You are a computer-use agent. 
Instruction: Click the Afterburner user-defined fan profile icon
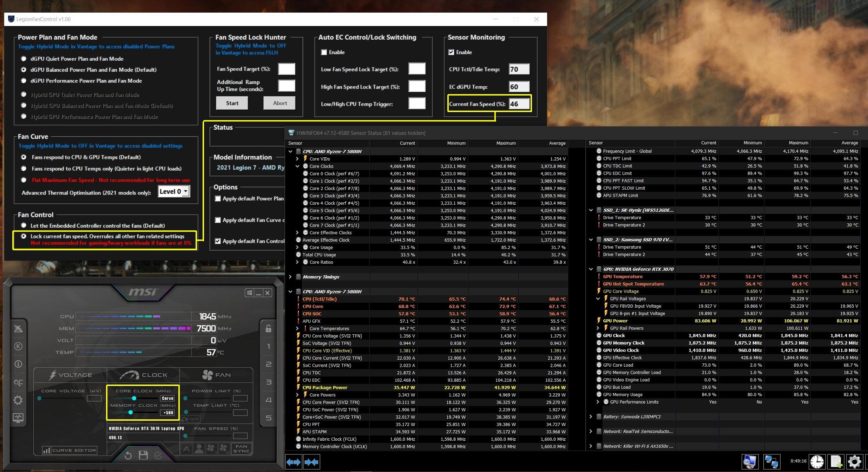click(199, 448)
